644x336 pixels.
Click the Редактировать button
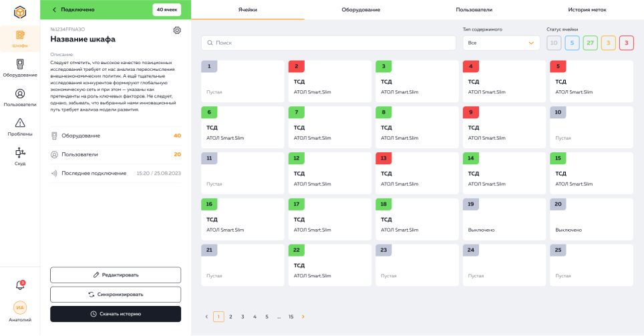point(116,275)
